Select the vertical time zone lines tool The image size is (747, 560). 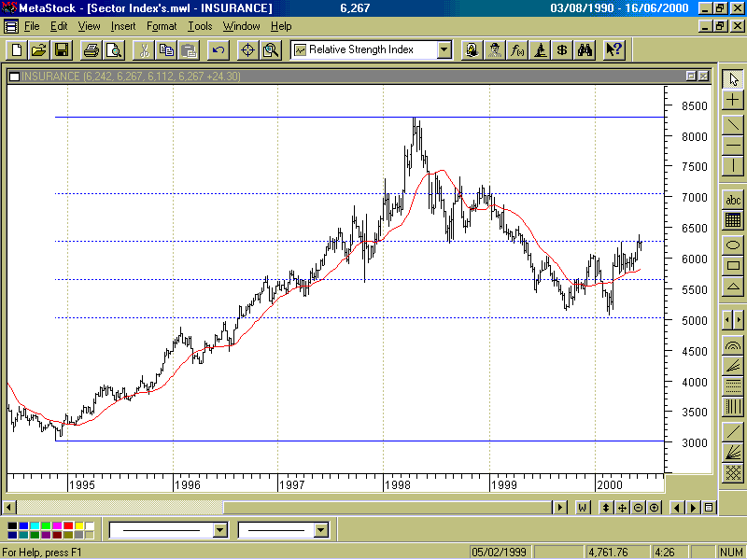point(733,407)
